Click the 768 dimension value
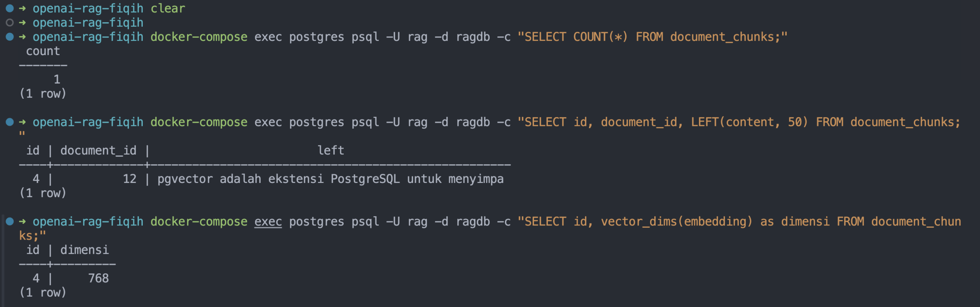980x307 pixels. [98, 278]
